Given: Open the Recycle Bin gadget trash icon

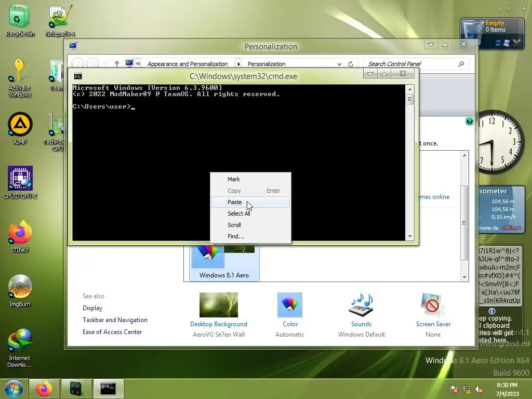Looking at the screenshot, I should (x=473, y=32).
